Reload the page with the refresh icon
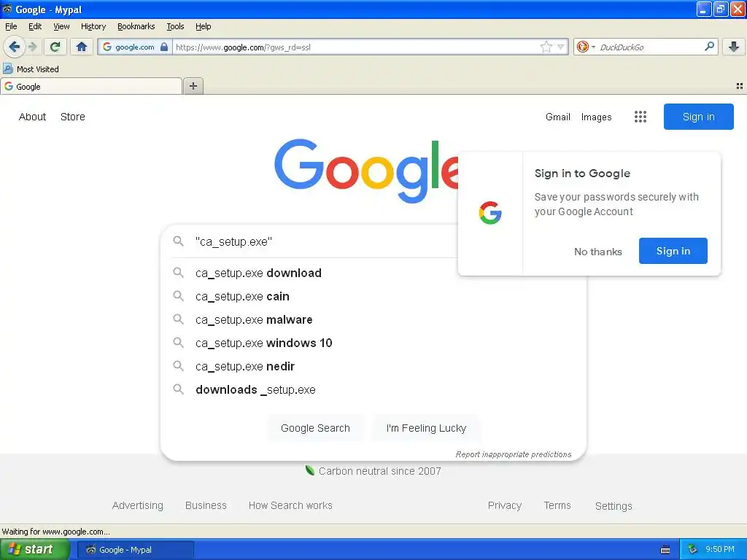The width and height of the screenshot is (747, 560). tap(55, 47)
